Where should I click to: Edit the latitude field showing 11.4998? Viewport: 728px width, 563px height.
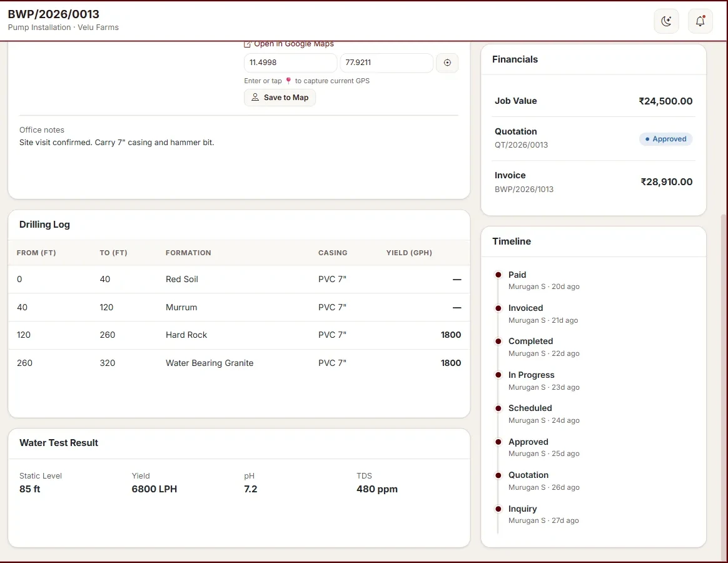tap(291, 63)
